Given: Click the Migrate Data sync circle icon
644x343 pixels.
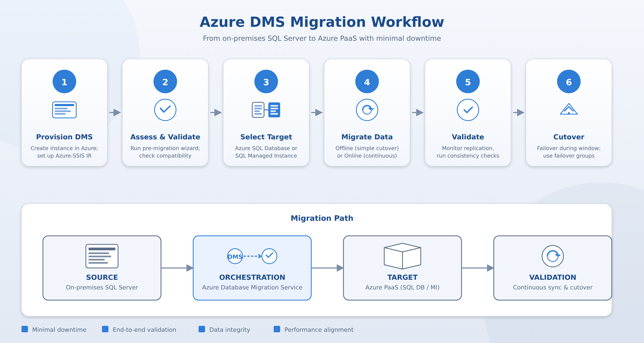Looking at the screenshot, I should pos(367,110).
